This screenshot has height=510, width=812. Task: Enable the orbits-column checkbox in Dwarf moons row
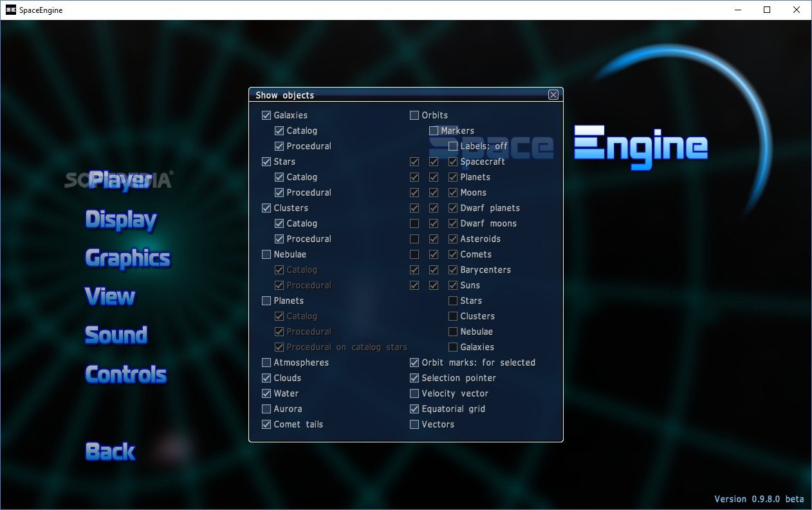(414, 223)
